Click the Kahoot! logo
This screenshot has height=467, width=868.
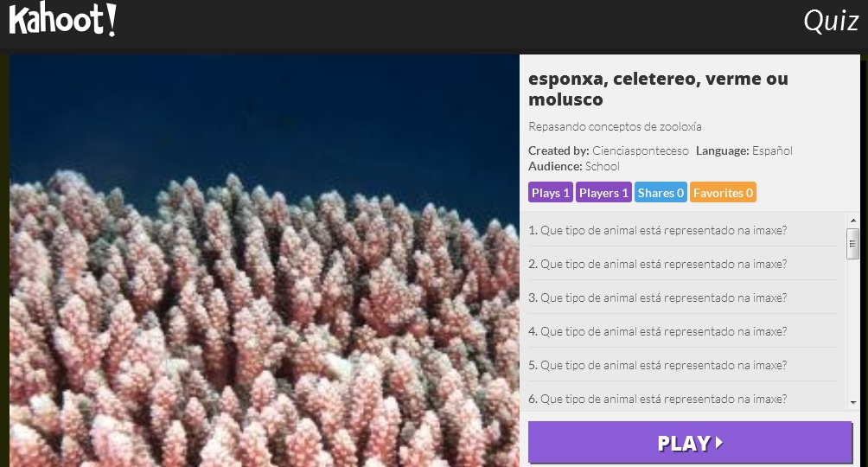(x=62, y=21)
